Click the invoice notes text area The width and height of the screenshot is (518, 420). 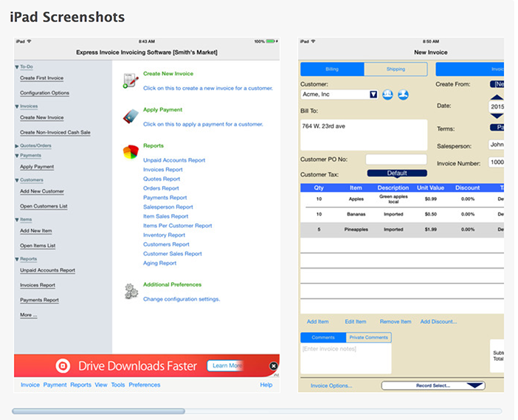click(x=346, y=358)
